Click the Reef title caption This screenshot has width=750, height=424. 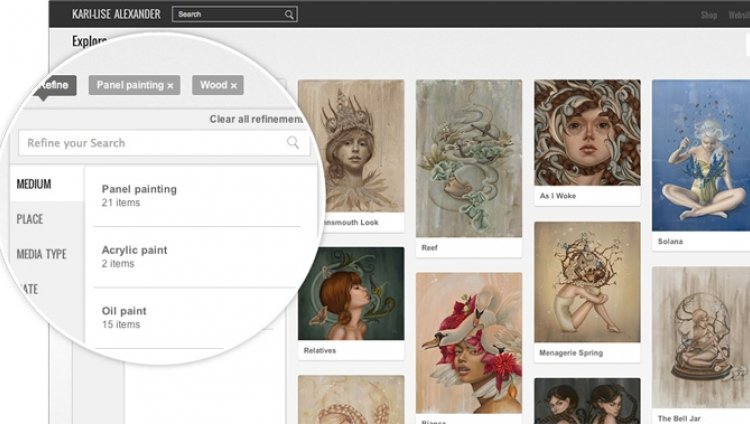point(430,247)
